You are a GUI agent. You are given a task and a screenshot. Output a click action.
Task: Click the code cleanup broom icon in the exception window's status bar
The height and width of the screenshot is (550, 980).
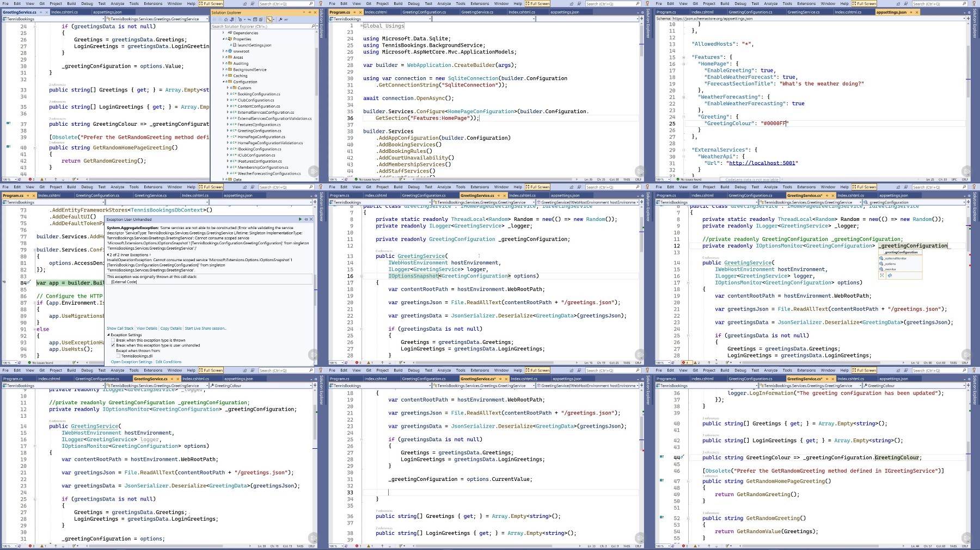click(x=74, y=362)
